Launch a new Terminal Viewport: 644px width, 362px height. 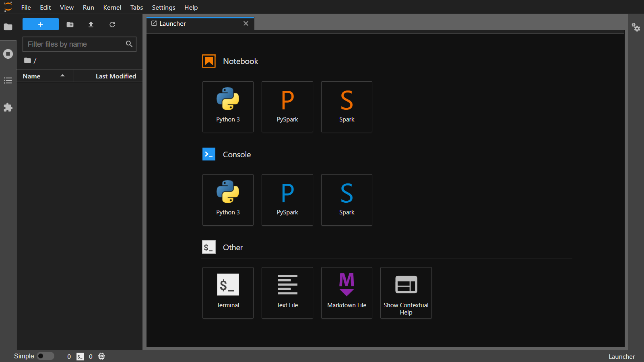pyautogui.click(x=228, y=292)
